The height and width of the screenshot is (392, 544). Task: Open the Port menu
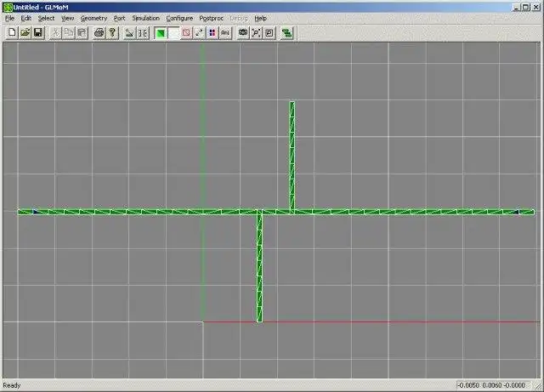pyautogui.click(x=119, y=18)
